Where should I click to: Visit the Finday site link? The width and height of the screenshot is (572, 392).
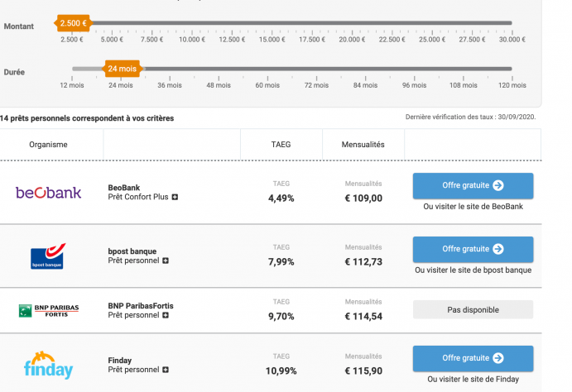[473, 379]
